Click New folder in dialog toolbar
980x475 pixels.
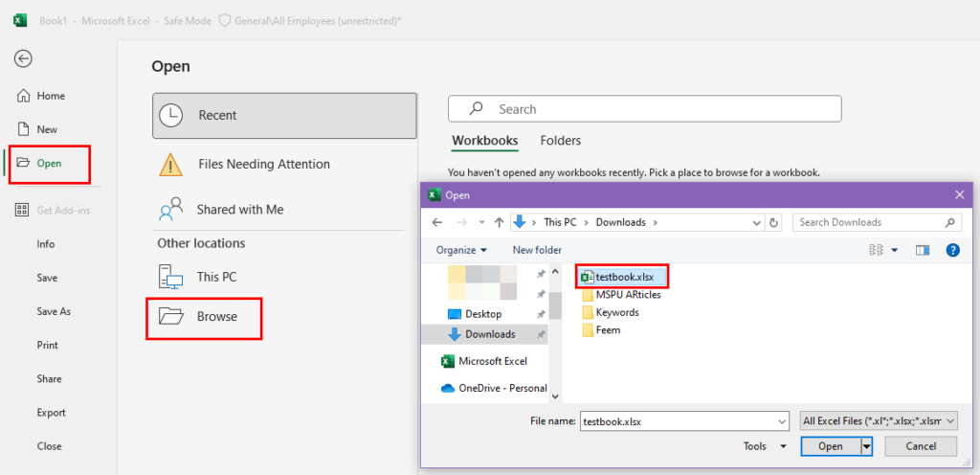coord(537,250)
